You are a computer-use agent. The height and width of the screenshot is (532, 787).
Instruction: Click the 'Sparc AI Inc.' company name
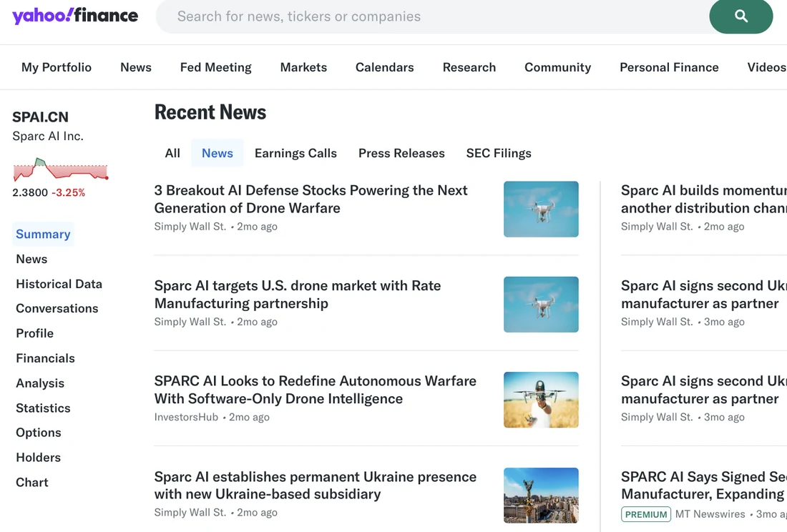coord(48,137)
